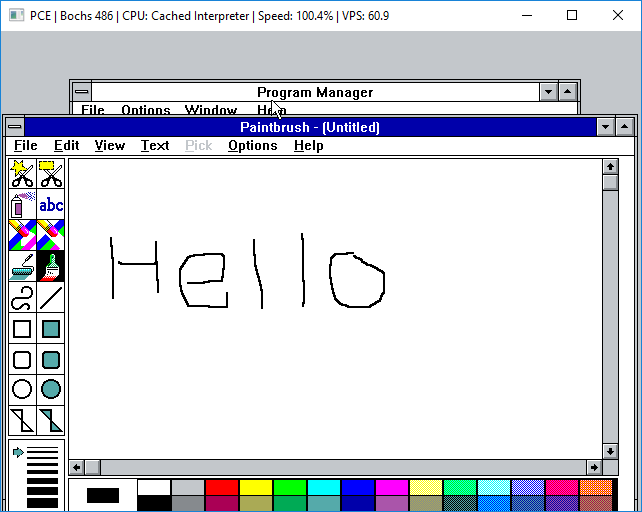This screenshot has height=512, width=642.
Task: Select the rectangular Pick cutout tool
Action: (x=51, y=174)
